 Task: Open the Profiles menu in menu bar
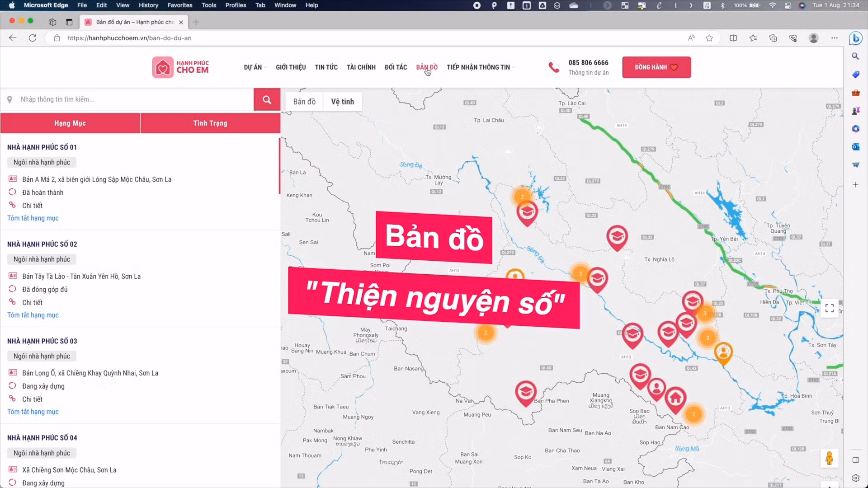click(x=236, y=5)
